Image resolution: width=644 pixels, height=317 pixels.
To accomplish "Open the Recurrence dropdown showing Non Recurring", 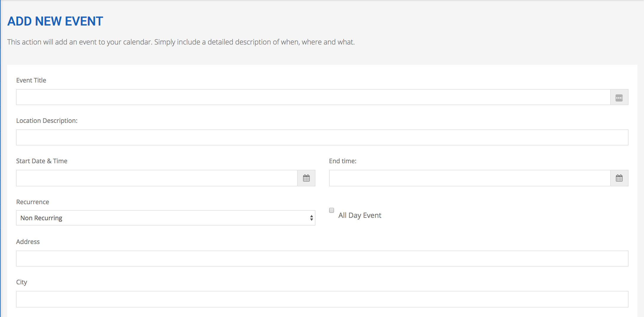I will coord(166,218).
